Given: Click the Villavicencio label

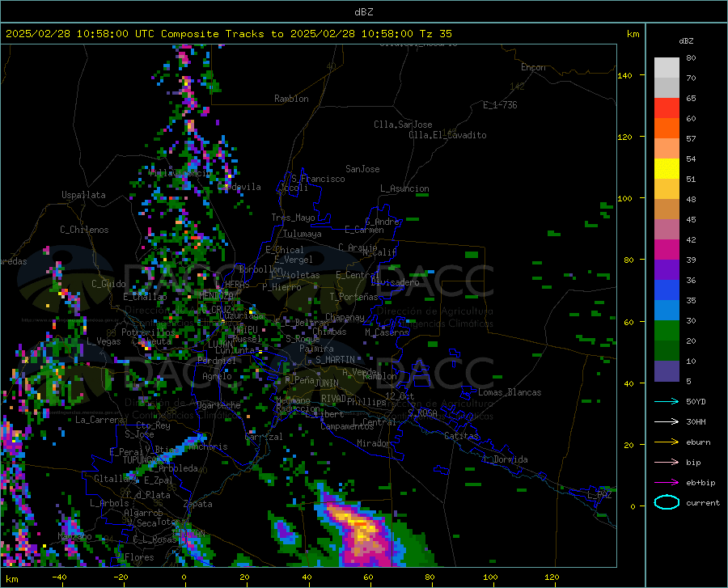Looking at the screenshot, I should (x=180, y=173).
